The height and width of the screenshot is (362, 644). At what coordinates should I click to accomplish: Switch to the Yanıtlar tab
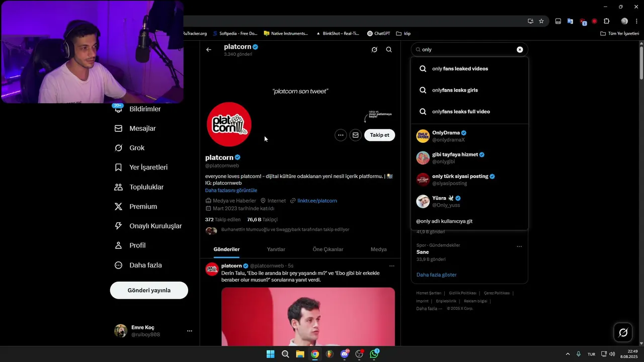click(276, 249)
